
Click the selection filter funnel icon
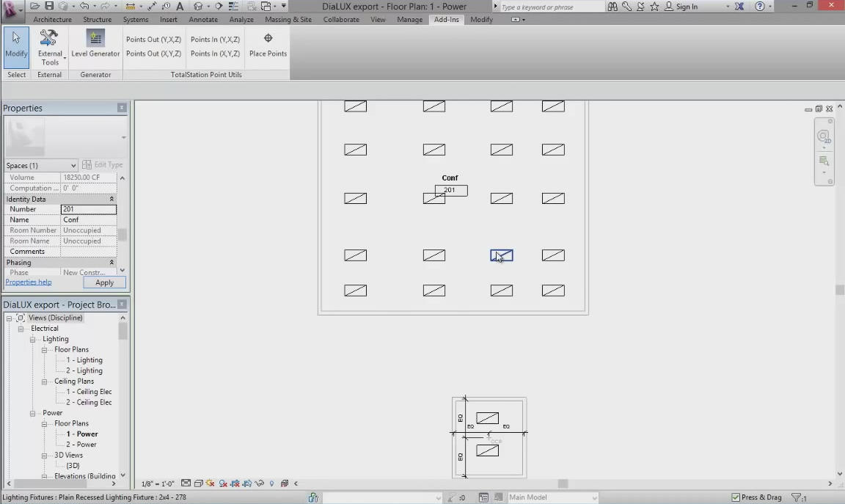pyautogui.click(x=796, y=497)
